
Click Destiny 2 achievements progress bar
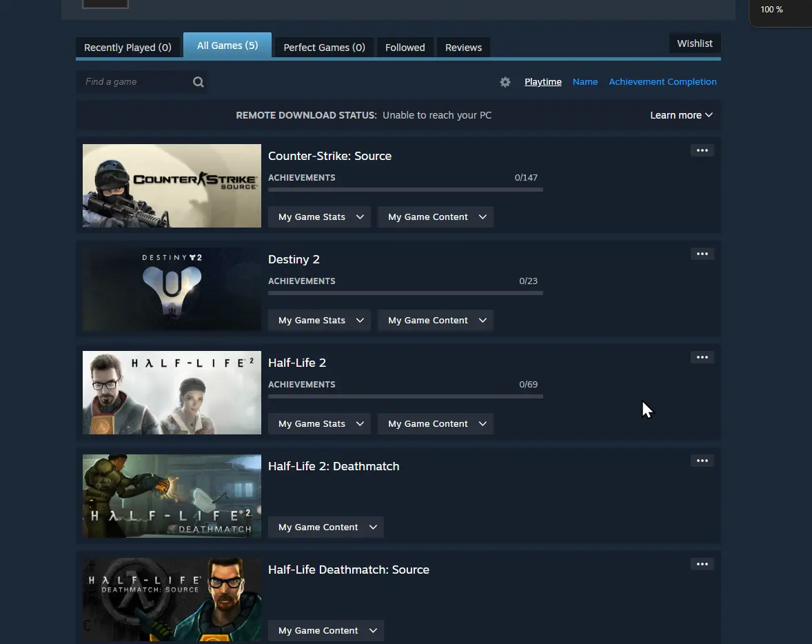pyautogui.click(x=405, y=293)
